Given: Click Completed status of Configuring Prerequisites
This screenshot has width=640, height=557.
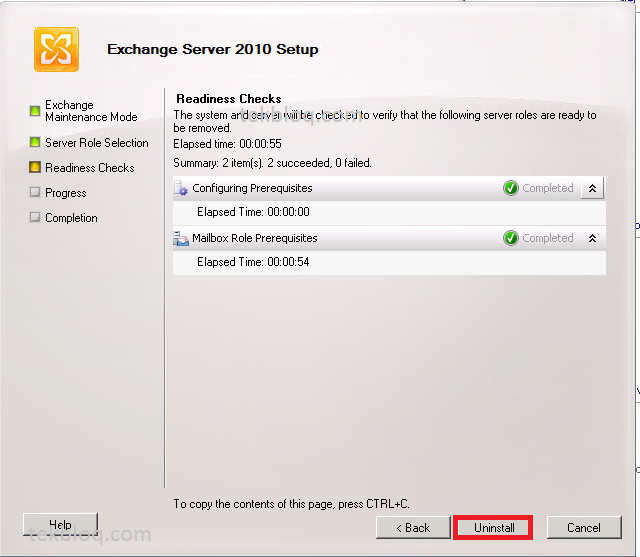Looking at the screenshot, I should pyautogui.click(x=548, y=188).
